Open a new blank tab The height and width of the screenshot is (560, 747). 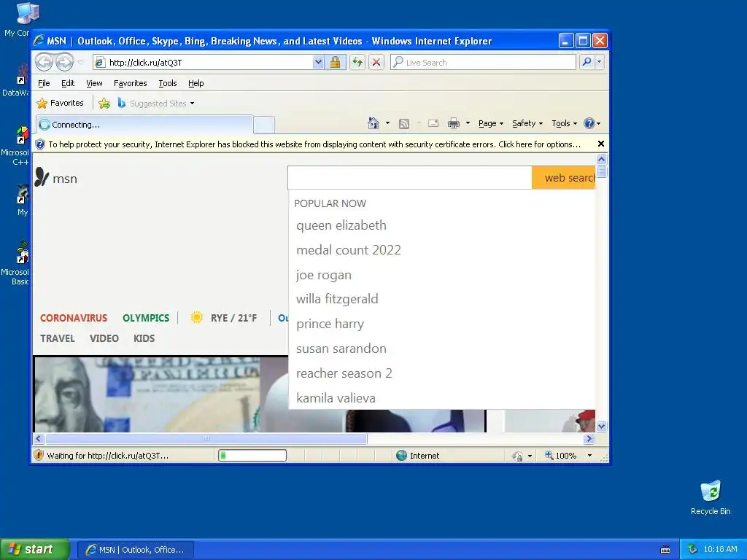264,125
